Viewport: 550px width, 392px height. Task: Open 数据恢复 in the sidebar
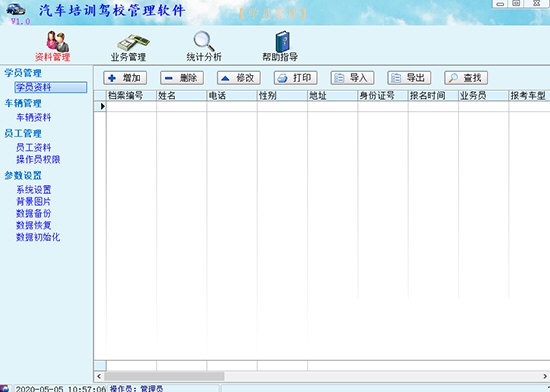coord(34,225)
